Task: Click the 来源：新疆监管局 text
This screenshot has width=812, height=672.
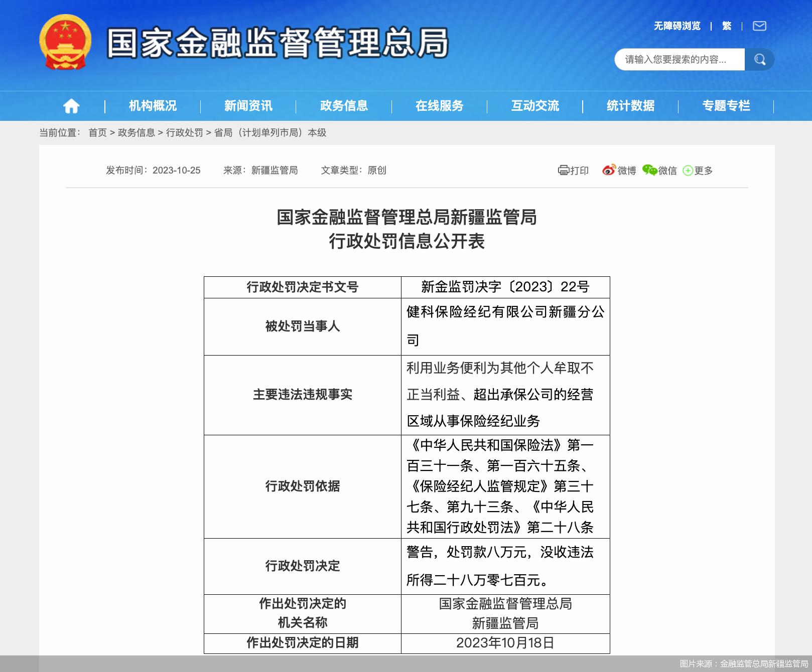Action: pyautogui.click(x=260, y=171)
